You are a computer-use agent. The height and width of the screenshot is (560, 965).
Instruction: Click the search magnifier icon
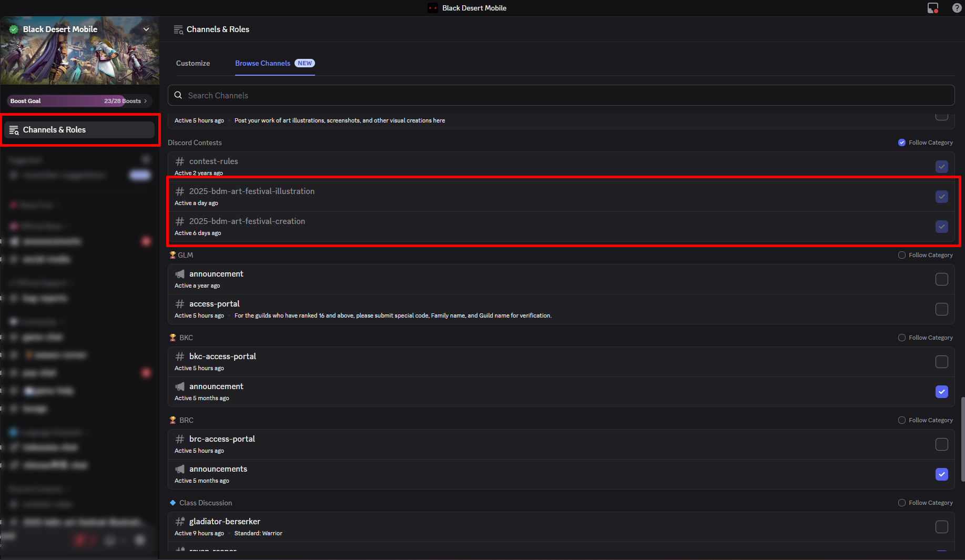click(x=178, y=95)
